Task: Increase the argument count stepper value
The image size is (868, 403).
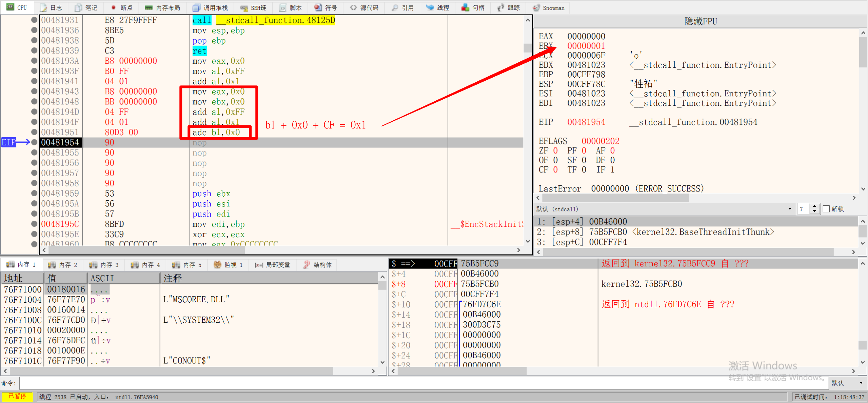Action: point(815,206)
